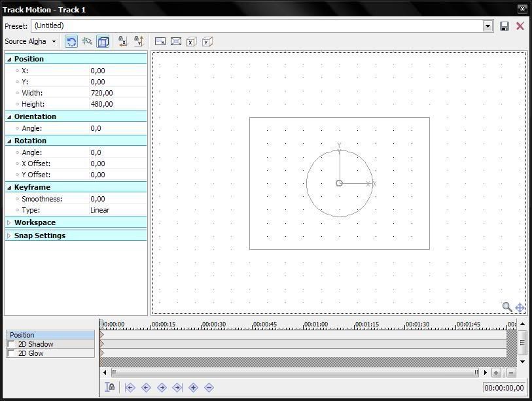The image size is (532, 401).
Task: Create a keyframe with the plus diamond
Action: (x=194, y=387)
